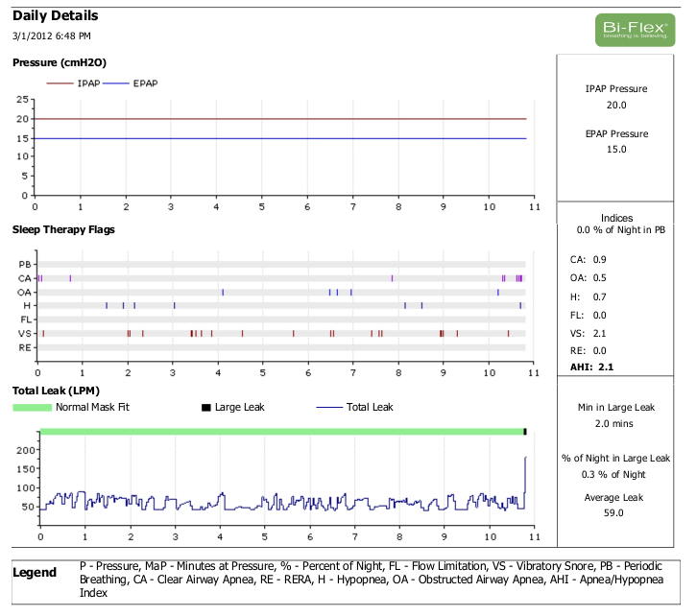This screenshot has width=697, height=616.
Task: Click the black large leak marker on the green bar
Action: [524, 432]
